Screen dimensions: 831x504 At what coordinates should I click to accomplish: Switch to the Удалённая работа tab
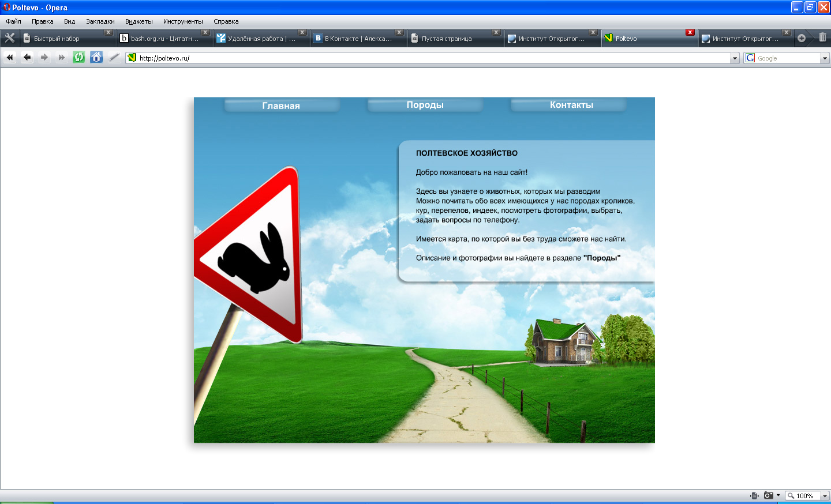(261, 38)
